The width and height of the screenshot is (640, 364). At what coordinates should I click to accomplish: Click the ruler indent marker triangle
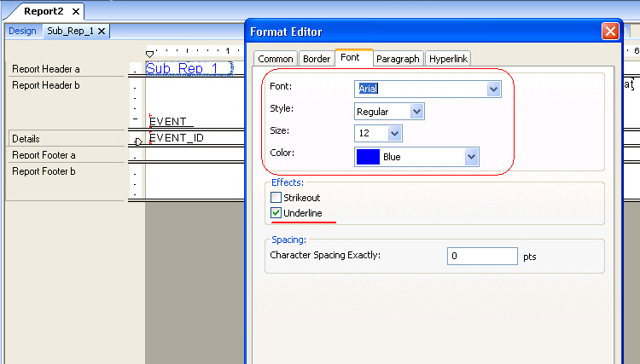(150, 54)
